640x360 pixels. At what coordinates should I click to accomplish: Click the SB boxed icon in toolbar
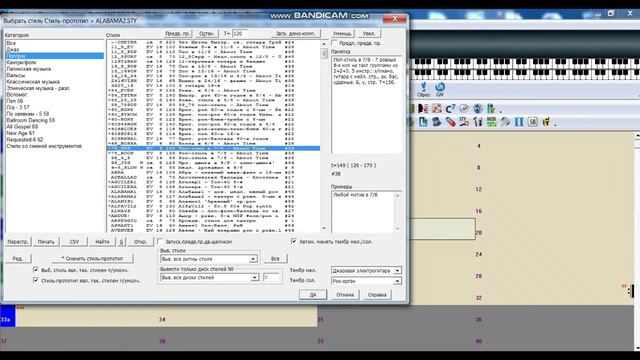[x=532, y=122]
